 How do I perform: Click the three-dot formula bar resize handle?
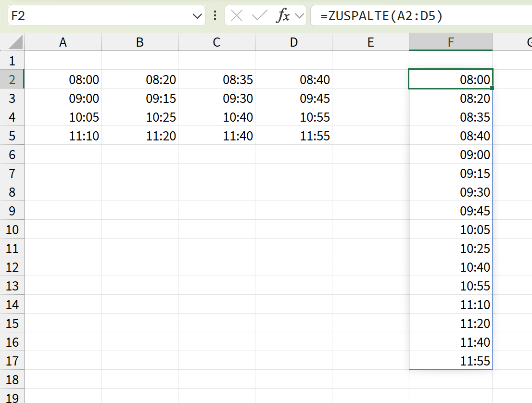pyautogui.click(x=215, y=16)
